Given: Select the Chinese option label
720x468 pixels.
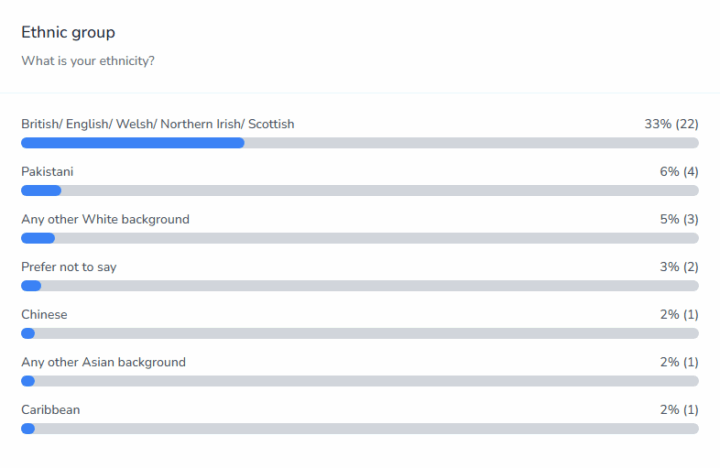Looking at the screenshot, I should point(44,314).
